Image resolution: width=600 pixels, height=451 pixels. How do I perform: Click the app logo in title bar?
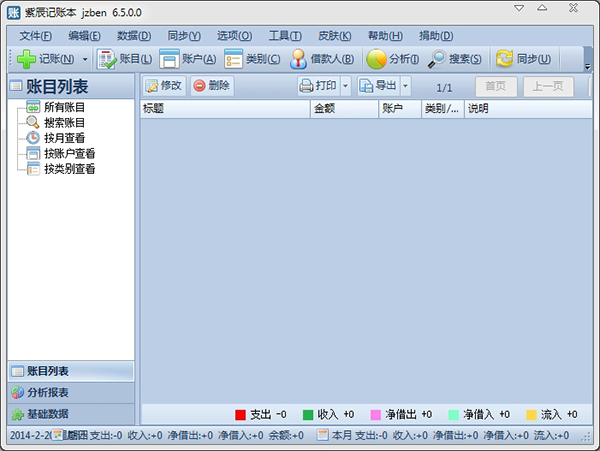(x=13, y=13)
